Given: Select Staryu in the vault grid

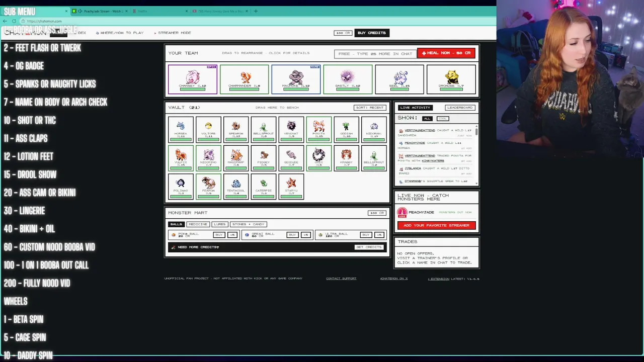Looking at the screenshot, I should coord(291,187).
